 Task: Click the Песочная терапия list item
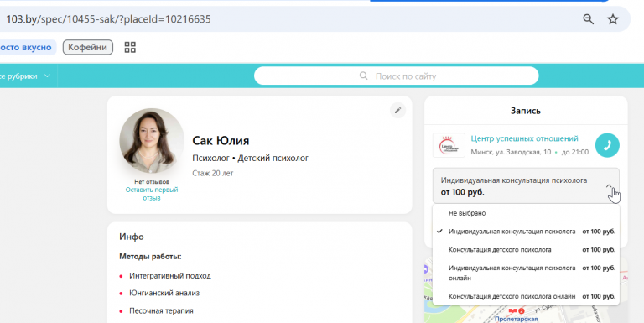coord(161,310)
